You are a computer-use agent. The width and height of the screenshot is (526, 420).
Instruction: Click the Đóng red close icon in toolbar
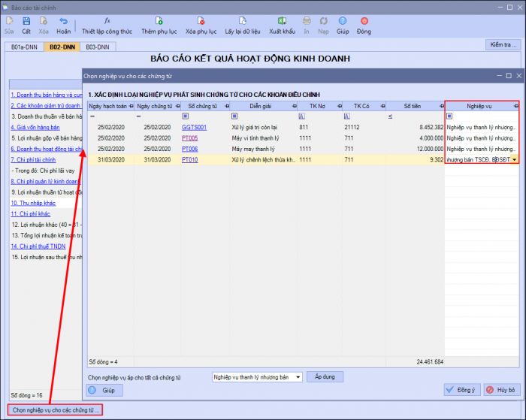[364, 21]
